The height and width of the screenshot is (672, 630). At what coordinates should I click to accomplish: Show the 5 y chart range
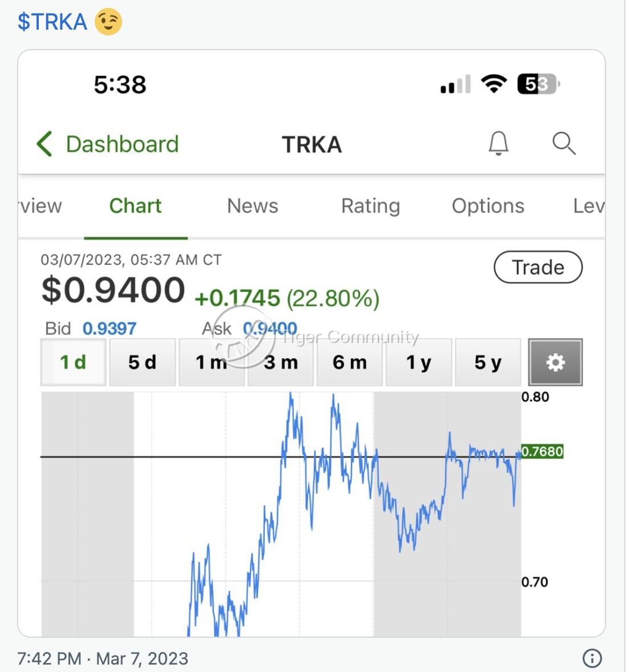(488, 362)
